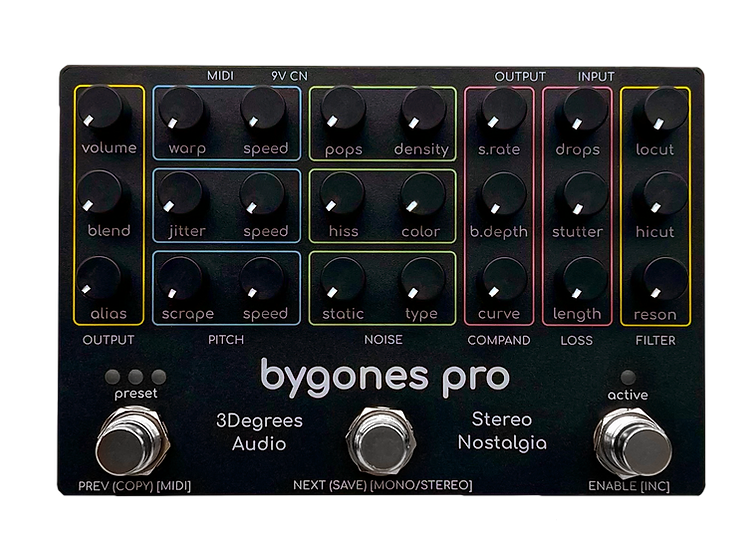
Task: Select the length knob
Action: (x=585, y=279)
